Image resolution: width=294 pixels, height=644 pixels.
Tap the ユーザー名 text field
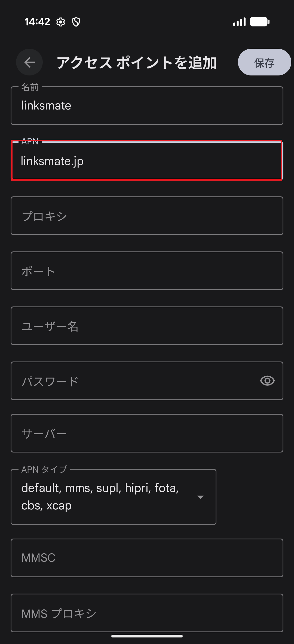[147, 326]
